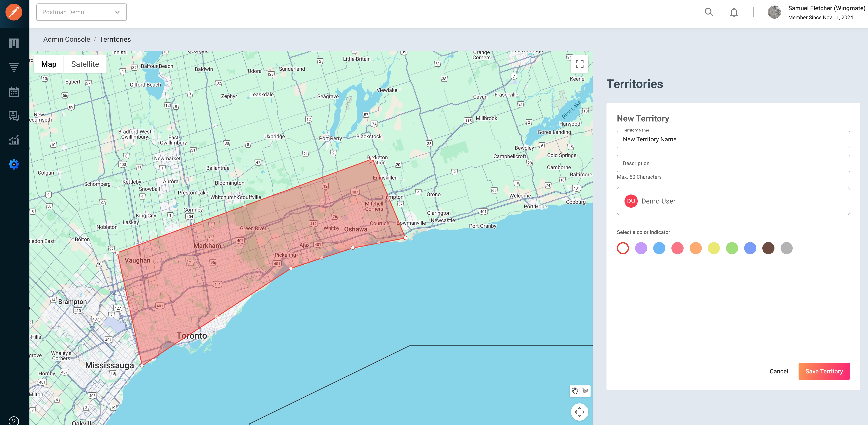Click the Toronto label on the map
The height and width of the screenshot is (425, 868).
click(192, 336)
